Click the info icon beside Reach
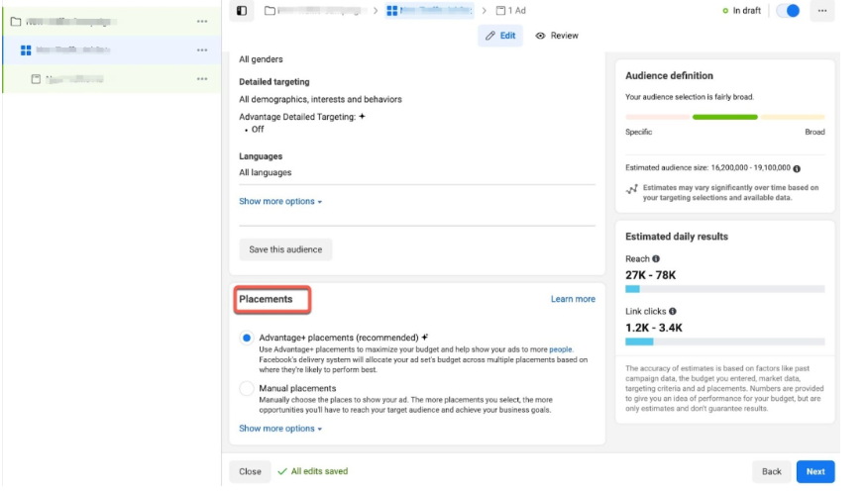The height and width of the screenshot is (491, 868). [x=656, y=259]
